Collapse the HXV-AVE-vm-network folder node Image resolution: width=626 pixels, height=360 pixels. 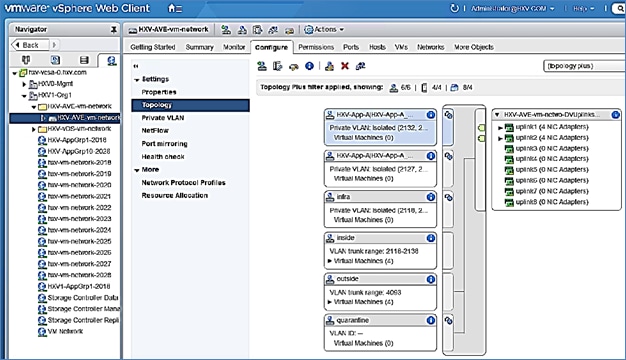(34, 107)
